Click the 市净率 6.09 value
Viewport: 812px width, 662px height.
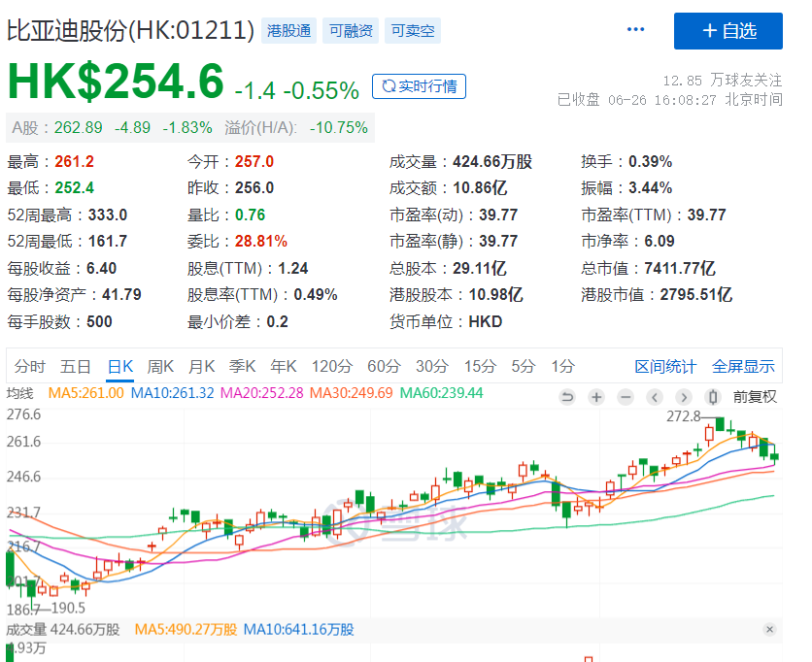pos(660,241)
